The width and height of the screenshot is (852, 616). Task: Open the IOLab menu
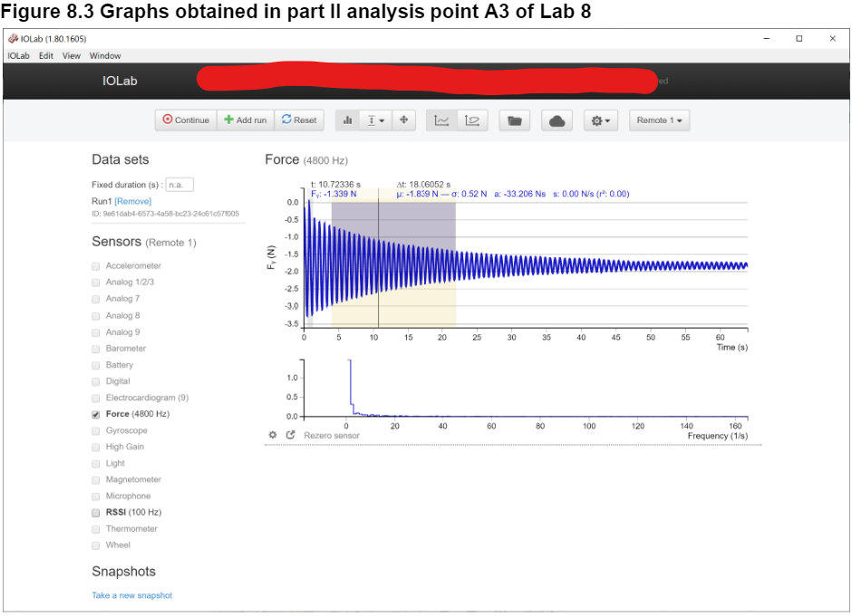18,55
